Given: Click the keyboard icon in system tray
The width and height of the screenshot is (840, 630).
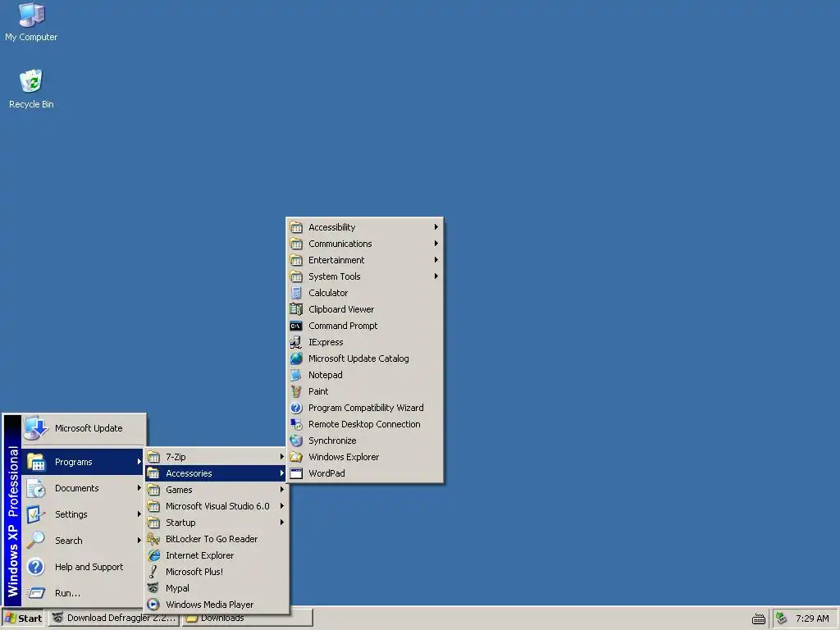Looking at the screenshot, I should pos(759,619).
